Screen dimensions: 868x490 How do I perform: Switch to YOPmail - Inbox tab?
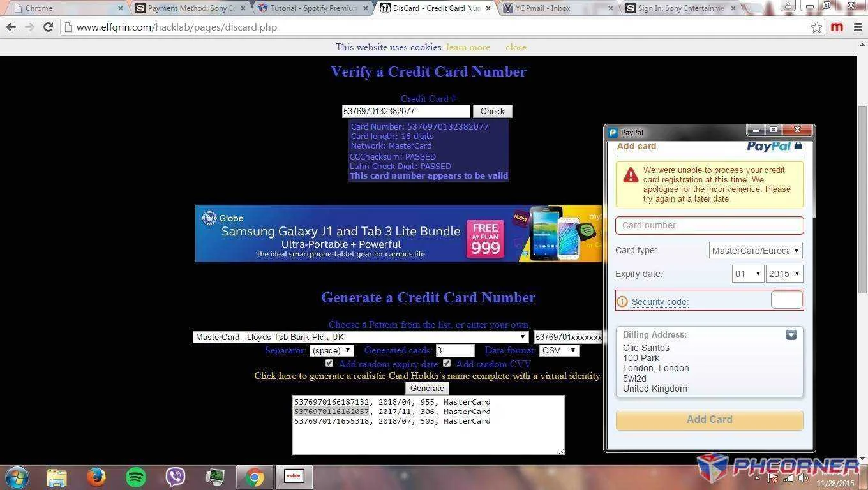pyautogui.click(x=558, y=8)
